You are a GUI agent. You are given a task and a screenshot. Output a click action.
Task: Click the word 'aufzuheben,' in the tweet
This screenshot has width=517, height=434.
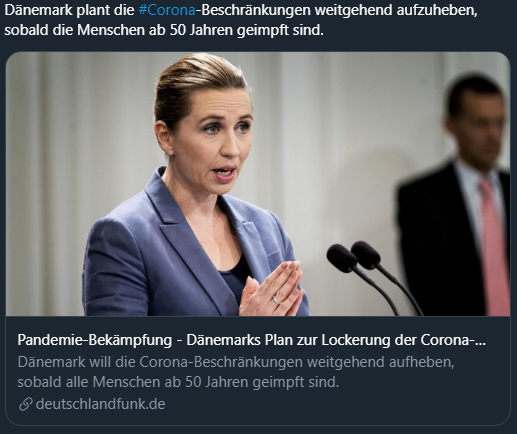(437, 10)
